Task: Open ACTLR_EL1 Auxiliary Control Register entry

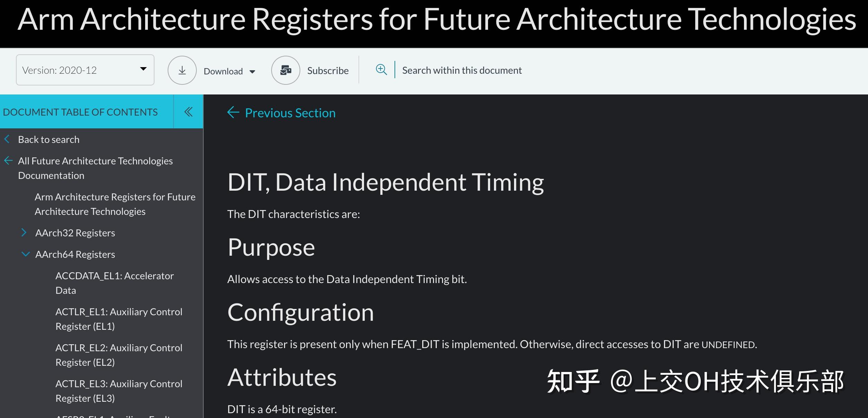Action: click(119, 319)
